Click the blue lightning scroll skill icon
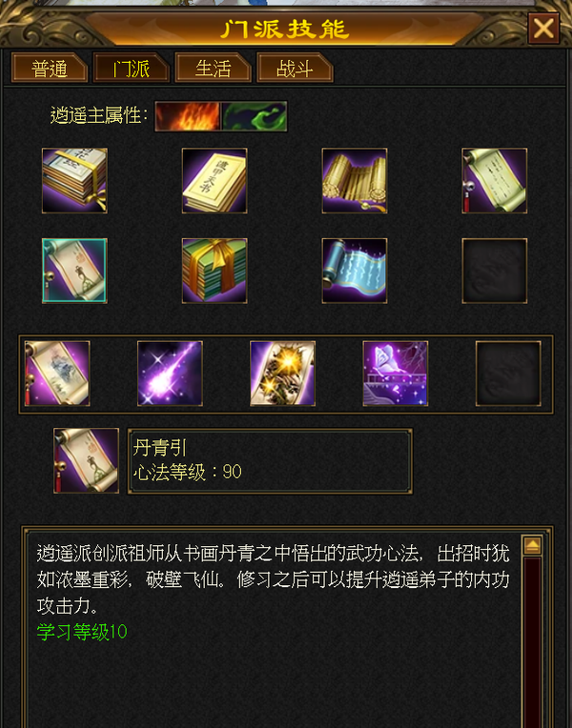The width and height of the screenshot is (572, 728). coord(355,271)
